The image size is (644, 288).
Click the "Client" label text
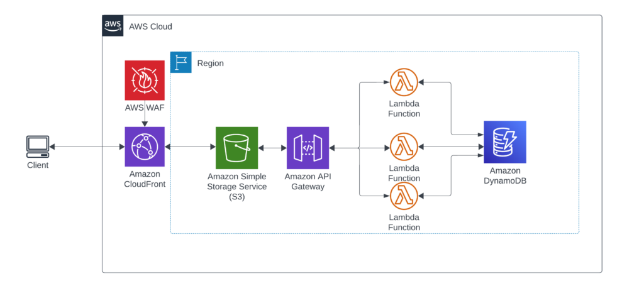[x=38, y=165]
